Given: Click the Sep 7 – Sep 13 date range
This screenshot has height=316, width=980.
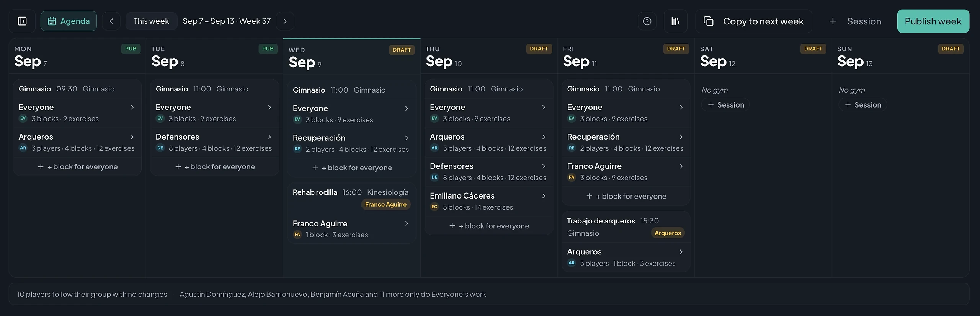Looking at the screenshot, I should click(227, 21).
